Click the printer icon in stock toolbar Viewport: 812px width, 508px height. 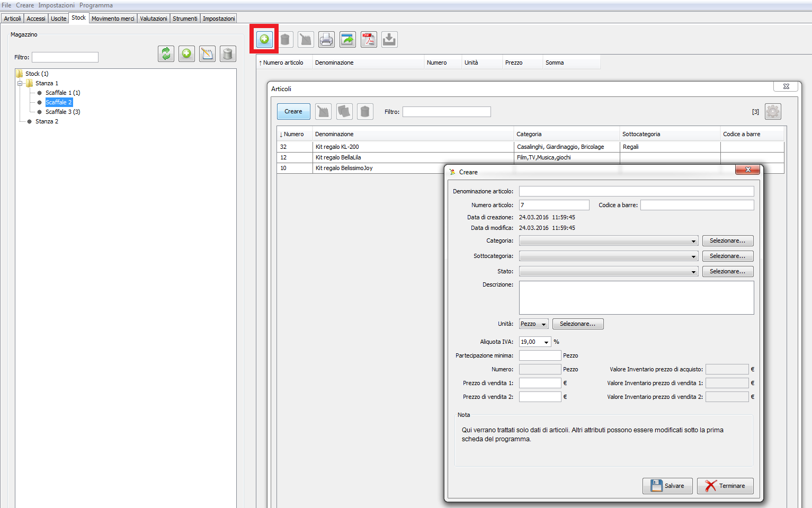coord(326,39)
